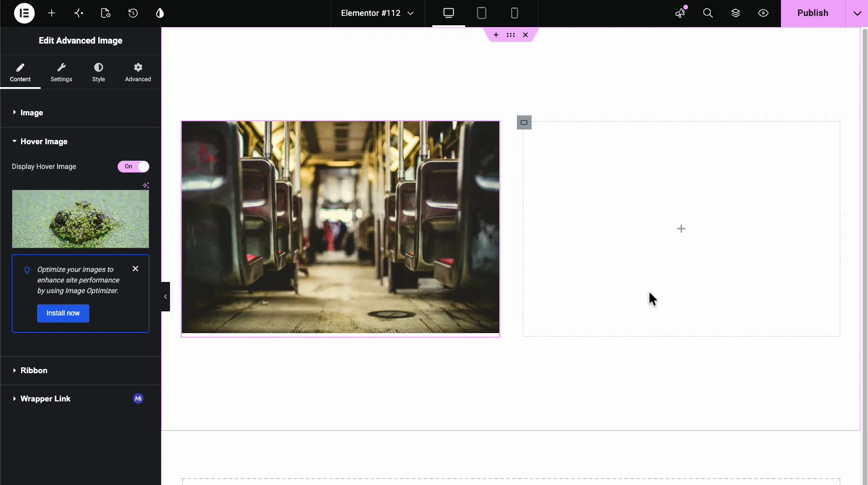Viewport: 868px width, 485px height.
Task: Switch to Desktop responsive view
Action: (x=449, y=13)
